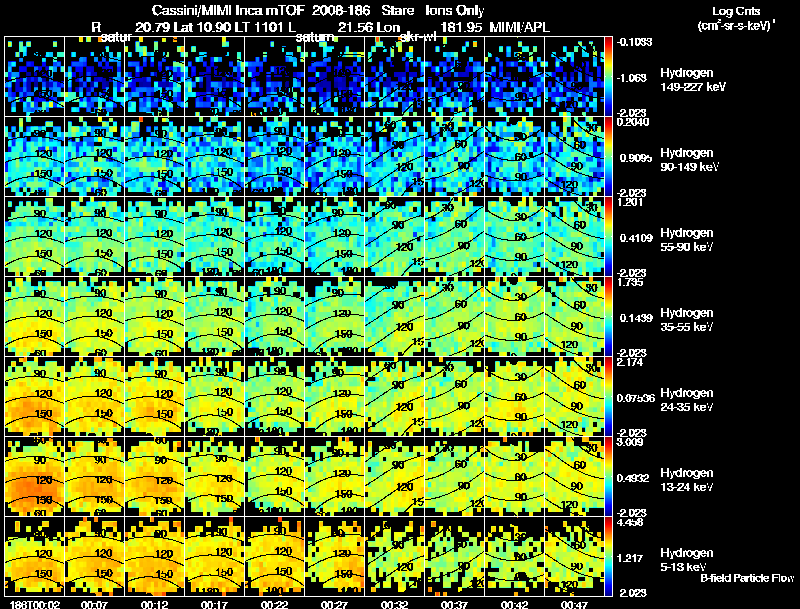Click the '00:32' time label
This screenshot has height=609, width=800.
394,604
